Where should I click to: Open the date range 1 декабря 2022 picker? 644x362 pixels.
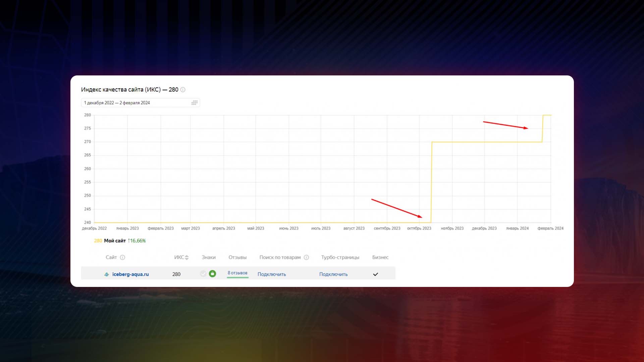pyautogui.click(x=117, y=103)
